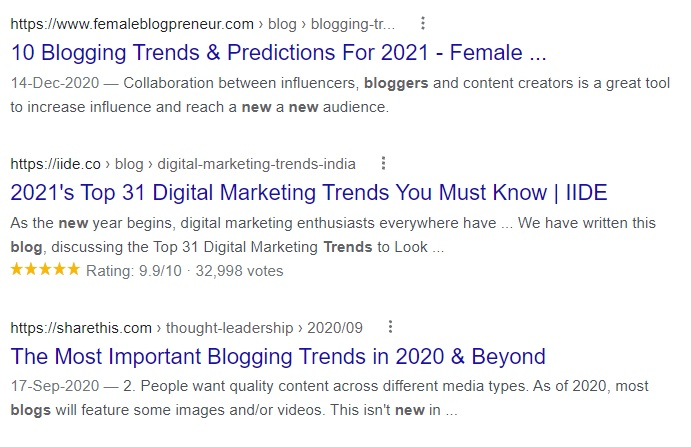Open the three-dot menu beside the iide.co result
The height and width of the screenshot is (447, 691).
[383, 164]
